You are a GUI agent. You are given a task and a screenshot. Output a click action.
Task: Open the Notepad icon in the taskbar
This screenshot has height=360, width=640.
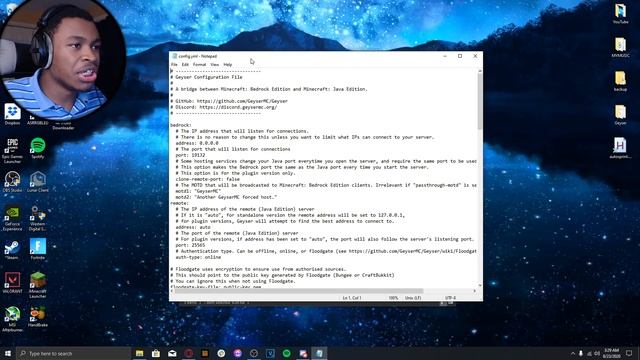pos(319,353)
